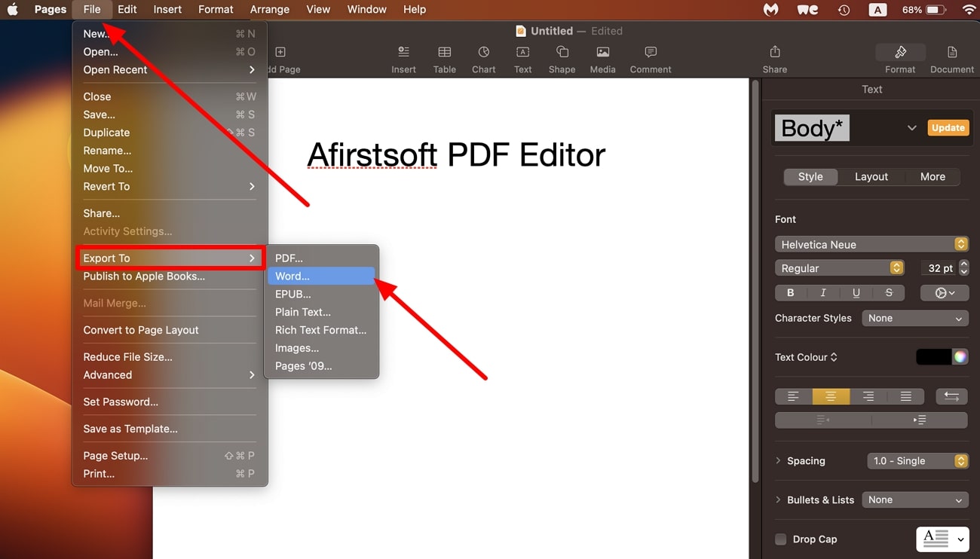The image size is (980, 559).
Task: Select EPUB... export option
Action: coord(321,295)
